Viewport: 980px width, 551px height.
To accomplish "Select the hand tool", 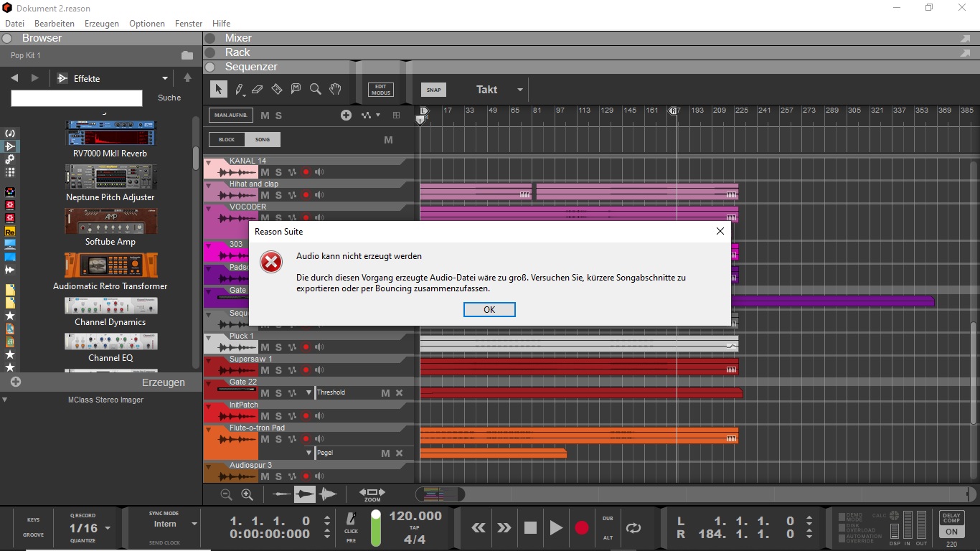I will coord(334,89).
